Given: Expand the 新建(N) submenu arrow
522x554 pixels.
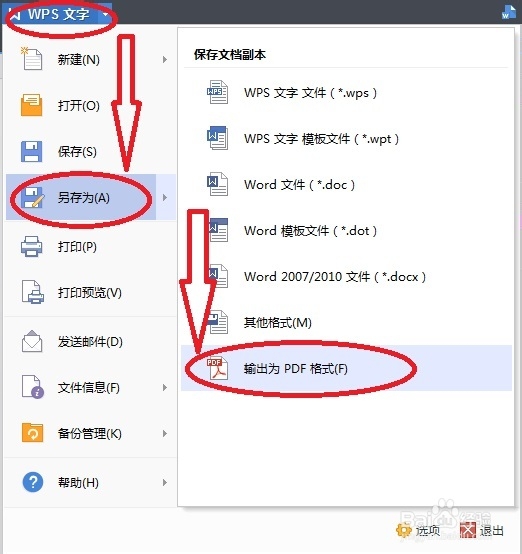Looking at the screenshot, I should [x=165, y=59].
